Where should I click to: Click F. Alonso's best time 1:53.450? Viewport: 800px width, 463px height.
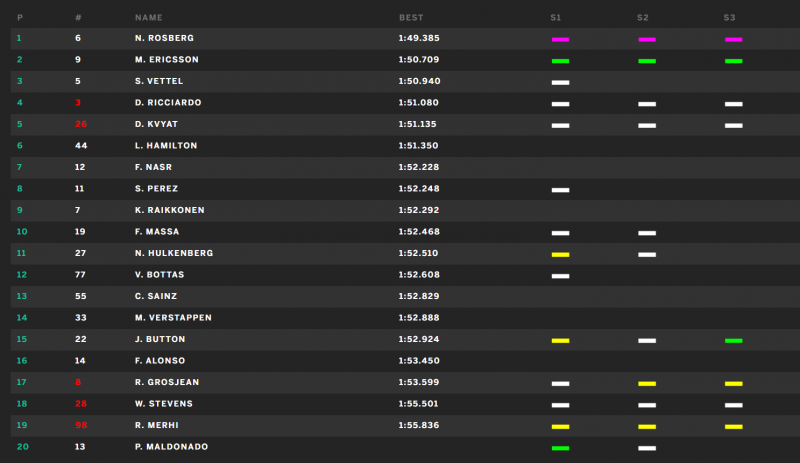coord(419,360)
